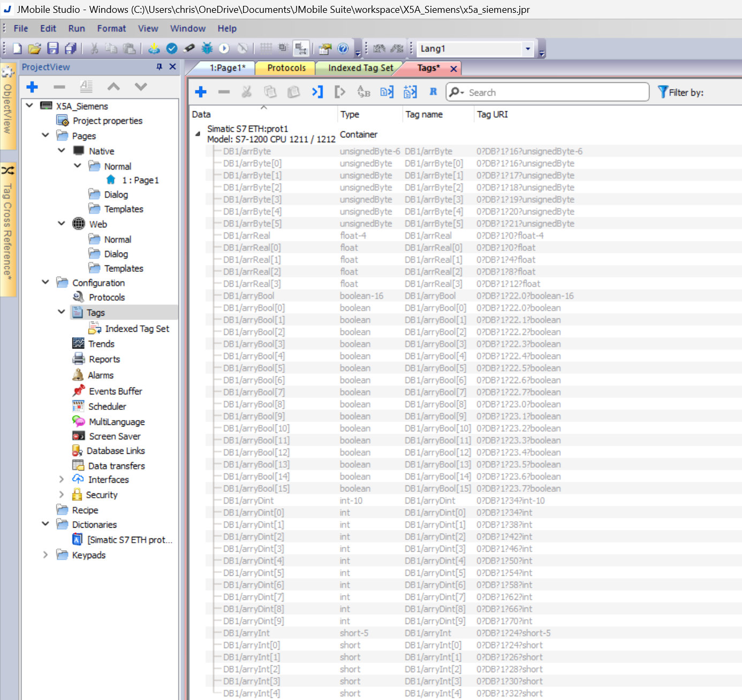Open the Run menu
The height and width of the screenshot is (700, 742).
coord(77,28)
